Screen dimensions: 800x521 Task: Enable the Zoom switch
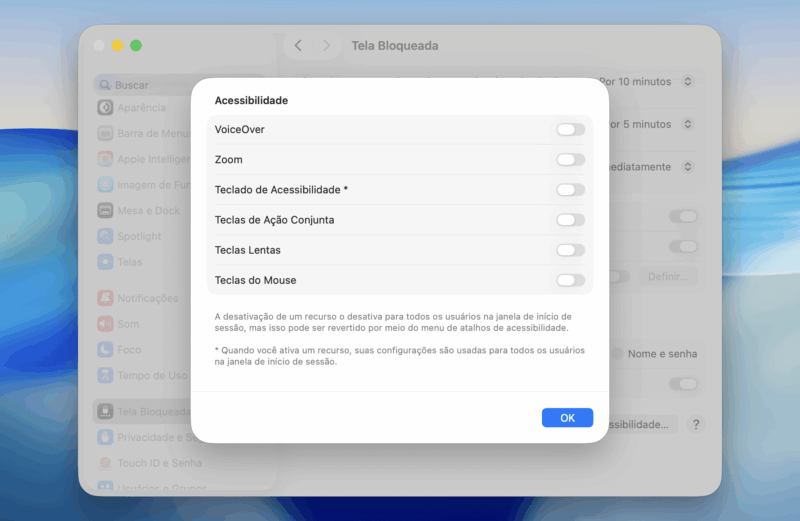[x=570, y=160]
